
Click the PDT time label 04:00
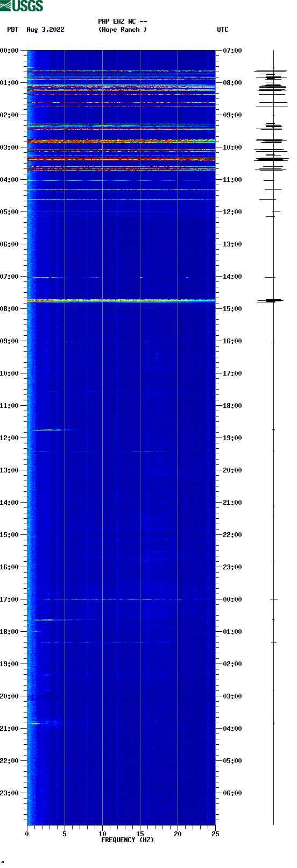[x=10, y=180]
